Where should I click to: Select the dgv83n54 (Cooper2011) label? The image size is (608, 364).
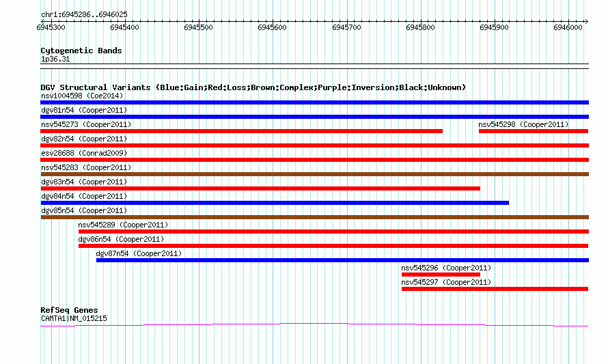(84, 182)
